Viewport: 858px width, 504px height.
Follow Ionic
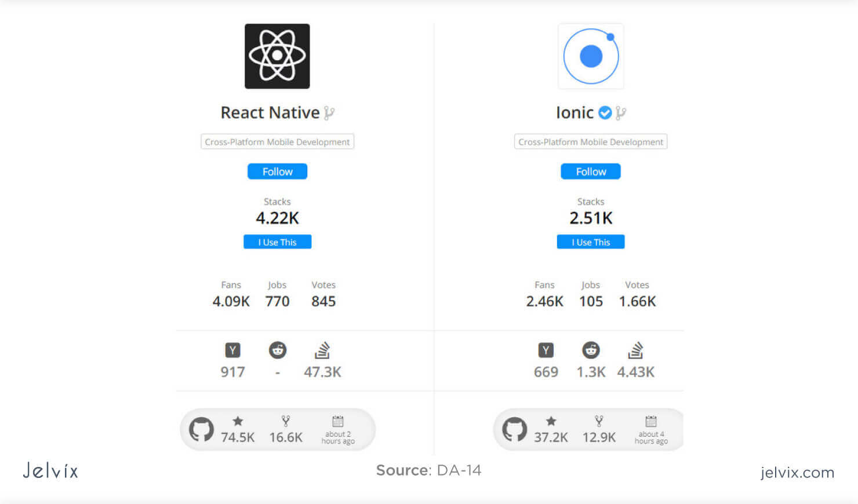point(590,171)
